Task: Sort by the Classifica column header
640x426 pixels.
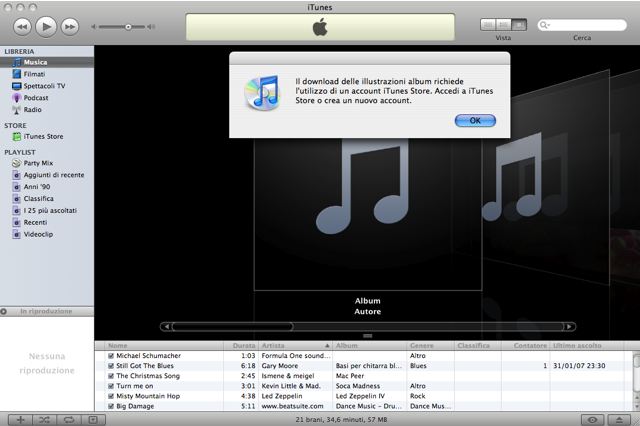Action: pos(478,346)
